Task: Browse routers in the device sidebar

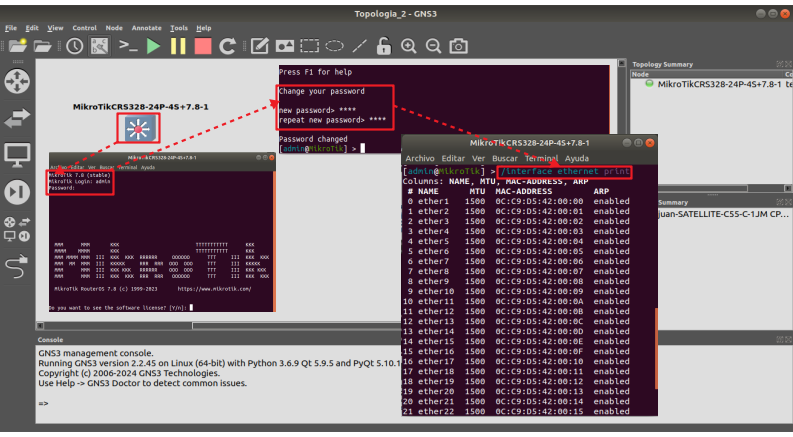Action: point(17,81)
